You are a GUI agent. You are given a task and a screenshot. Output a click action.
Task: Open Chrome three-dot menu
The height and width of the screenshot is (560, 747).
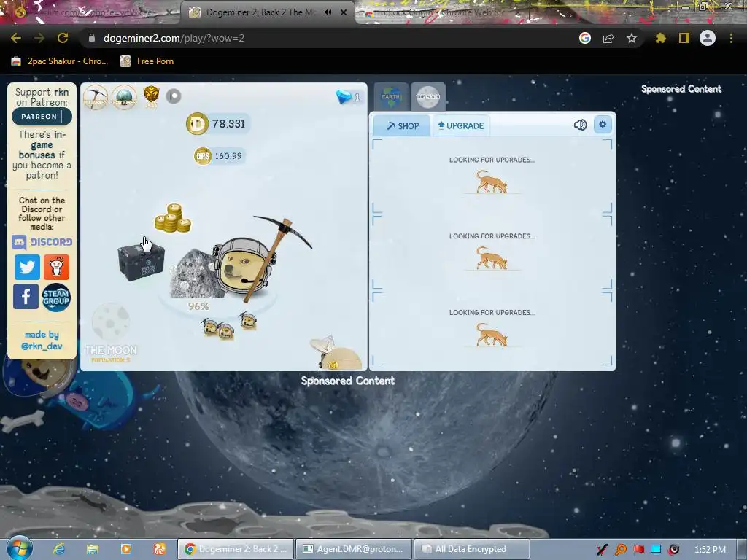[731, 38]
